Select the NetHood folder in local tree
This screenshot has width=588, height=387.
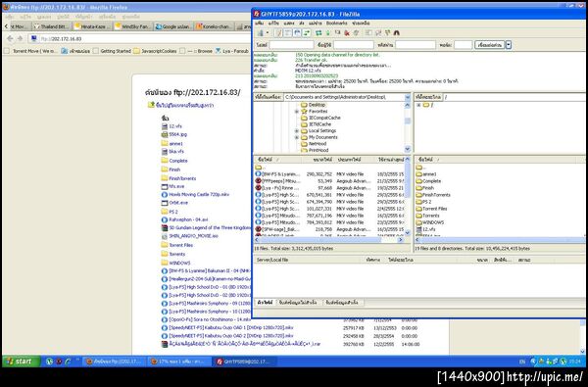314,144
